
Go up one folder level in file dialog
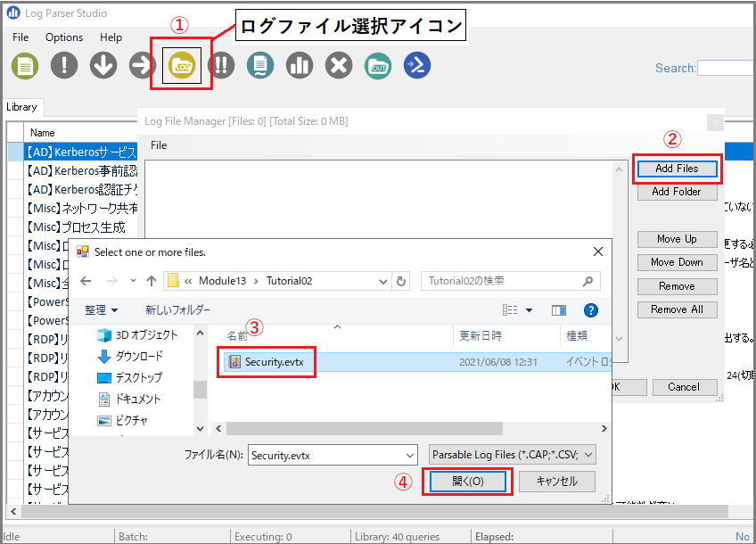click(152, 281)
